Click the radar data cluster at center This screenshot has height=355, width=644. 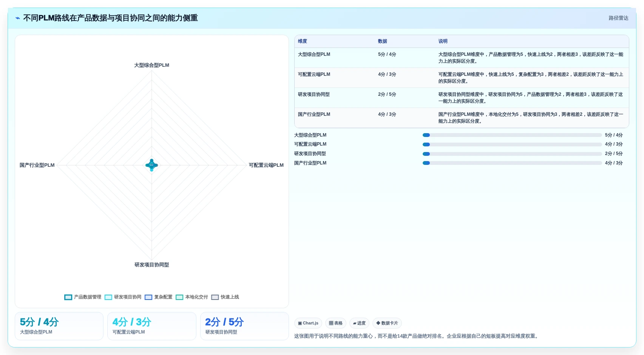152,165
